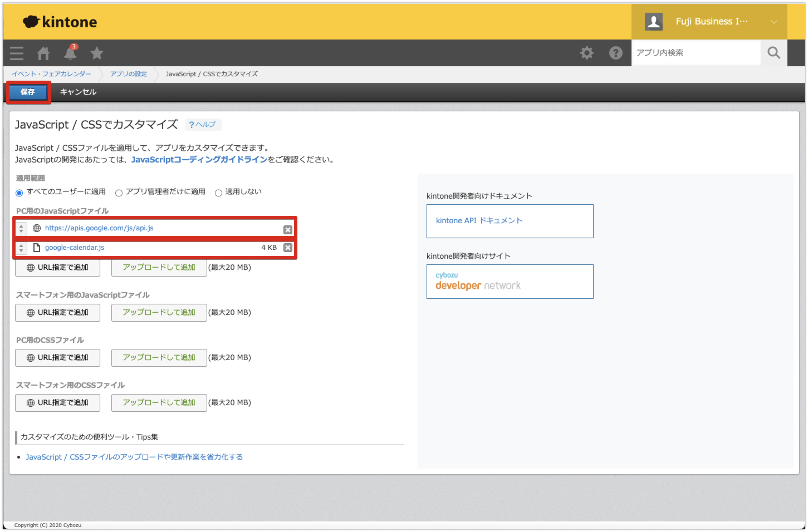
Task: Remove the google-calendar.js file entry
Action: pos(288,248)
